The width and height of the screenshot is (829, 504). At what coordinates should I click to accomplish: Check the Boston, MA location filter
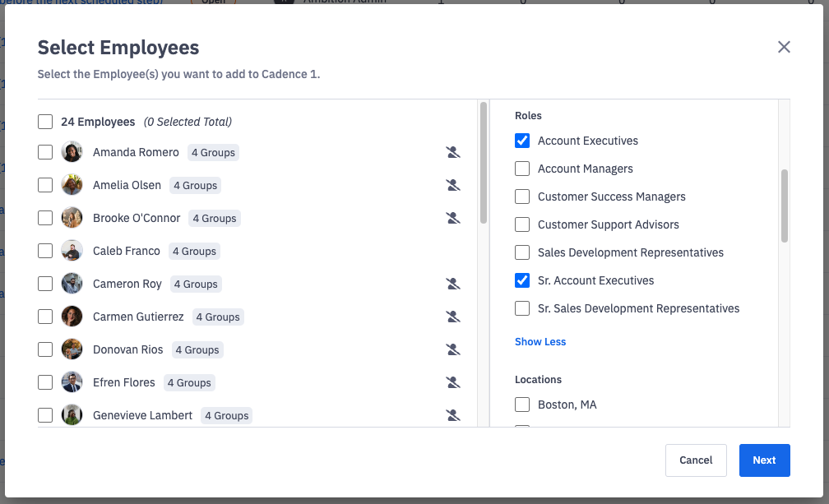point(522,405)
